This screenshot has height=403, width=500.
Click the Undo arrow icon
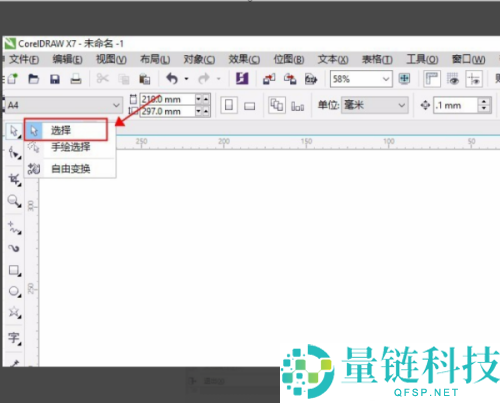(x=172, y=79)
